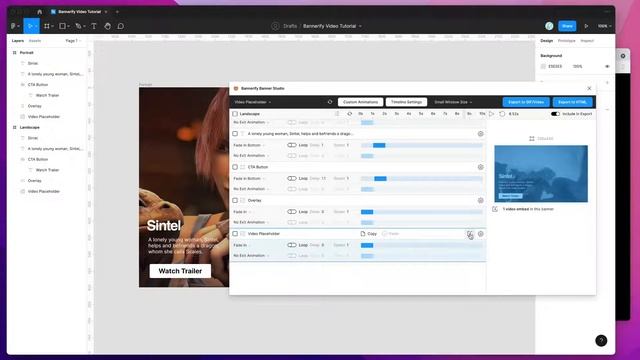Open the file name dropdown arrow in title
The image size is (640, 360).
coord(360,26)
